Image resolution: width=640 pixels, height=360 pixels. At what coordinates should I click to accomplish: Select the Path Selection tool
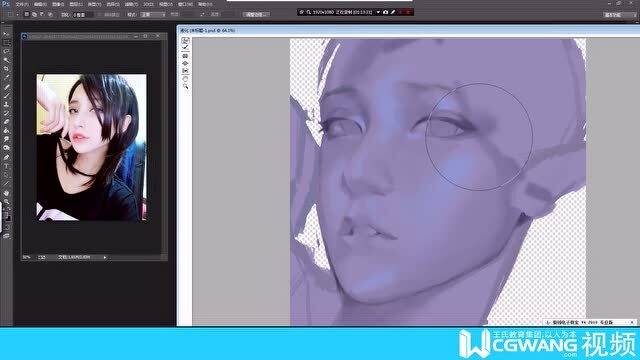pyautogui.click(x=6, y=175)
